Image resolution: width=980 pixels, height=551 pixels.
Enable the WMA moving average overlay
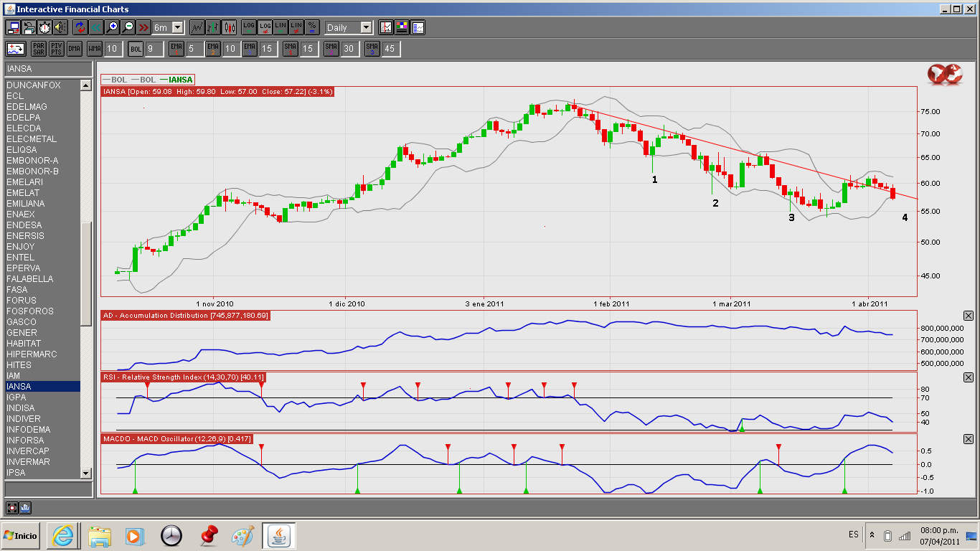pyautogui.click(x=95, y=49)
